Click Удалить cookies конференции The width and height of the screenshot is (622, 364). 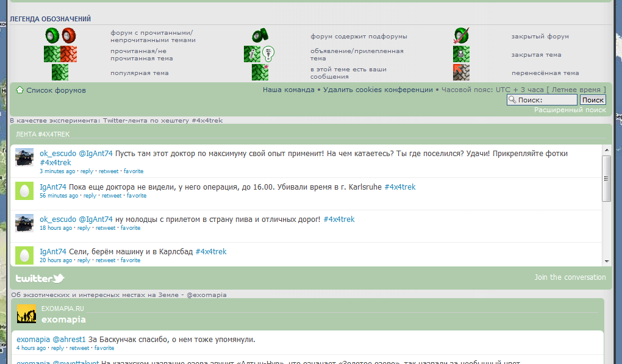coord(378,90)
